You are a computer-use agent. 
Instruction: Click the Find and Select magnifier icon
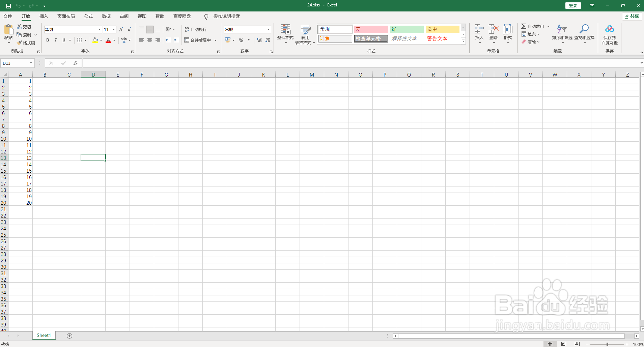pos(584,29)
